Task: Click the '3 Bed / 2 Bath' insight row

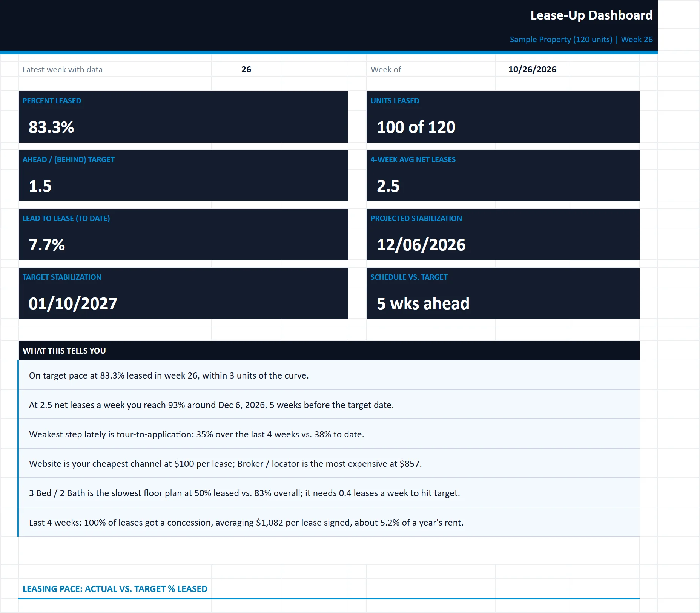Action: [329, 493]
